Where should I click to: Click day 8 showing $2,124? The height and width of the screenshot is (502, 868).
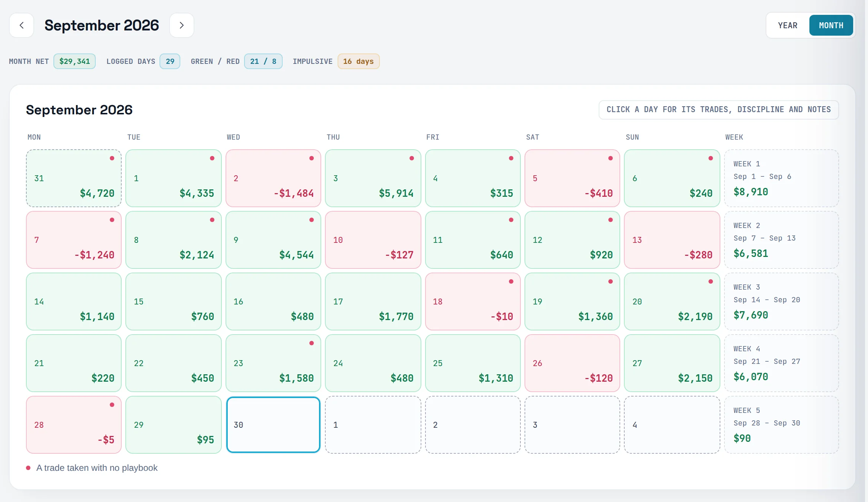pyautogui.click(x=174, y=240)
